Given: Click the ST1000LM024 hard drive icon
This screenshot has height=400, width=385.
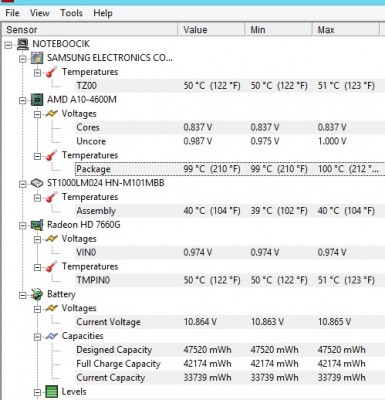Looking at the screenshot, I should [x=37, y=183].
